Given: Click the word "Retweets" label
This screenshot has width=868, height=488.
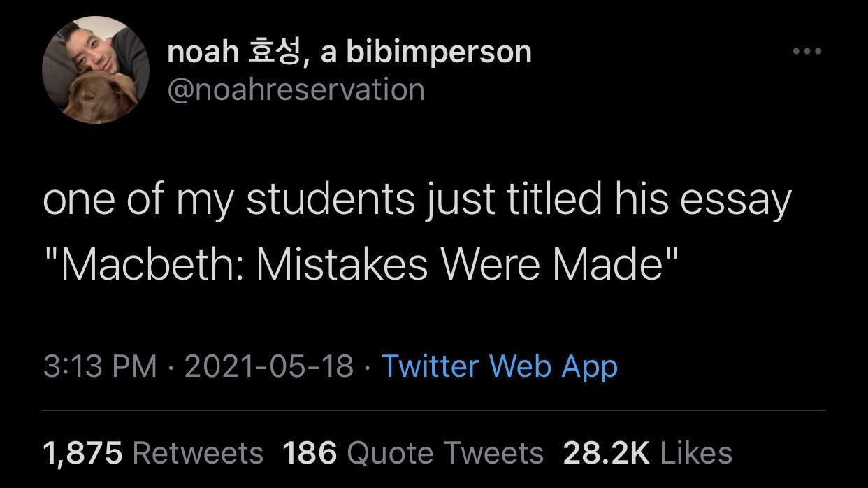Looking at the screenshot, I should point(198,453).
